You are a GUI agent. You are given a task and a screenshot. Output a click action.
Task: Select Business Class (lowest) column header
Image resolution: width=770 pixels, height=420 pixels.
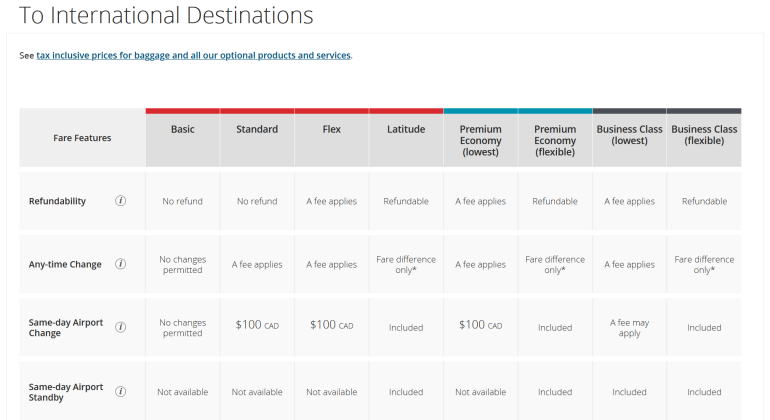(x=629, y=135)
